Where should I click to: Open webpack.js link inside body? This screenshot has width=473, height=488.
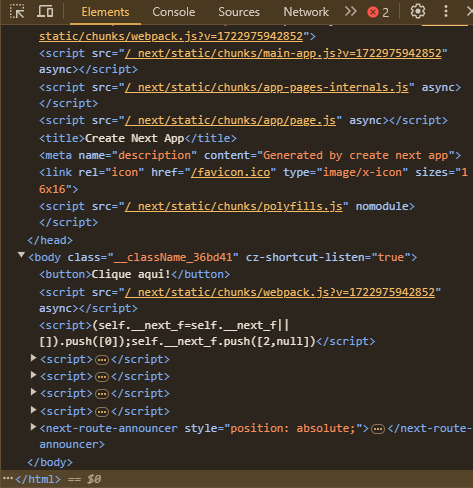[280, 292]
